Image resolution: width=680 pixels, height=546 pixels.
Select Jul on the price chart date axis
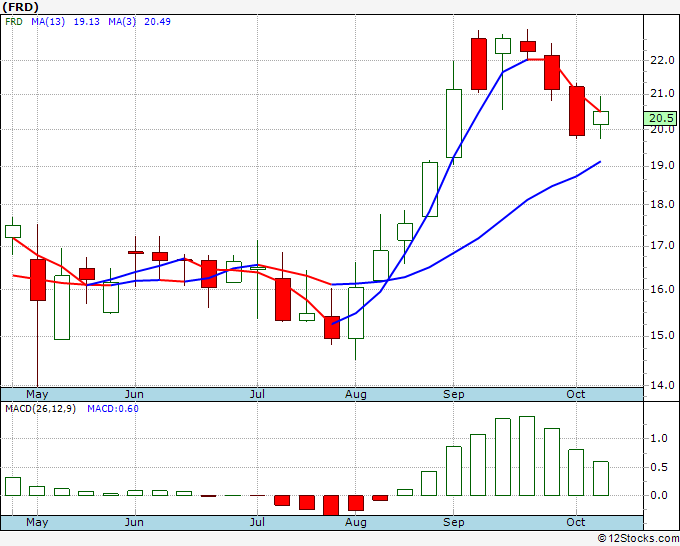257,394
